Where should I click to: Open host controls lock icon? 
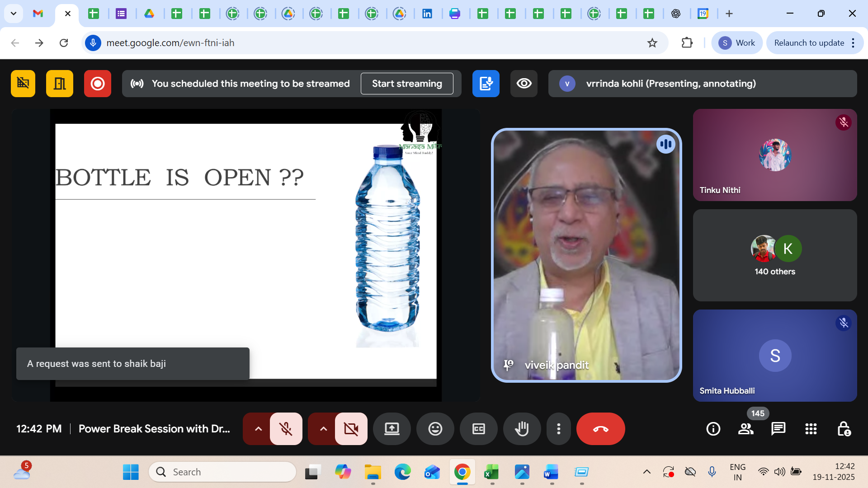pos(844,429)
